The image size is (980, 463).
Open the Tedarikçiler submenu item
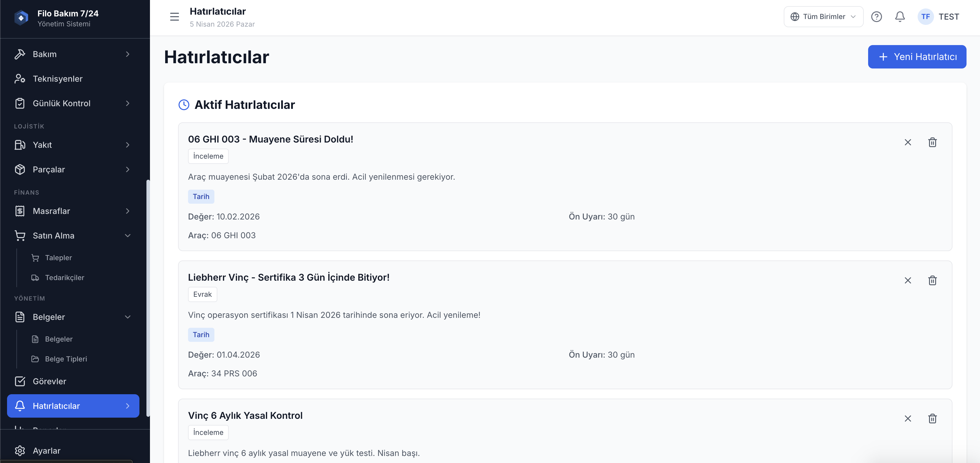pyautogui.click(x=64, y=277)
